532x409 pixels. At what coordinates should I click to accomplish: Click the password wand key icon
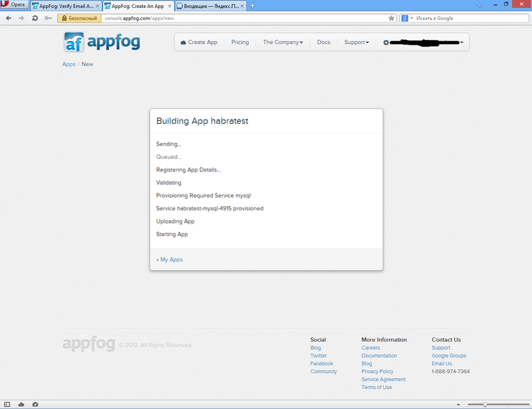coord(48,19)
